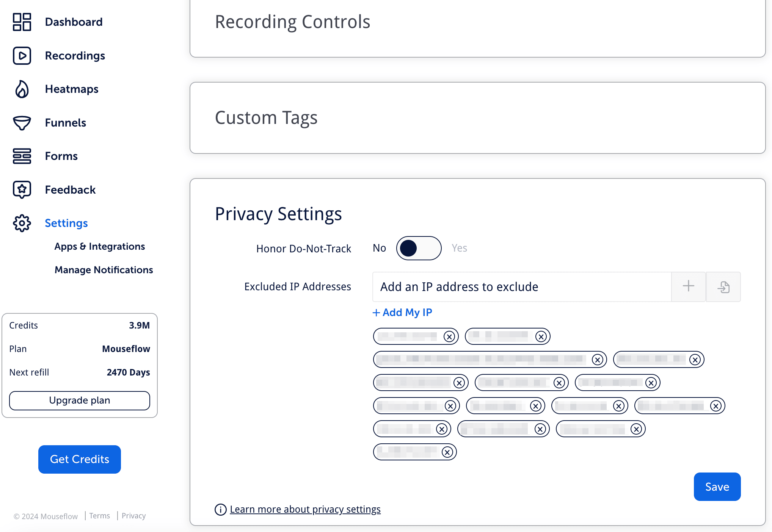Open Feedback via its star icon
The width and height of the screenshot is (772, 532).
pos(22,189)
